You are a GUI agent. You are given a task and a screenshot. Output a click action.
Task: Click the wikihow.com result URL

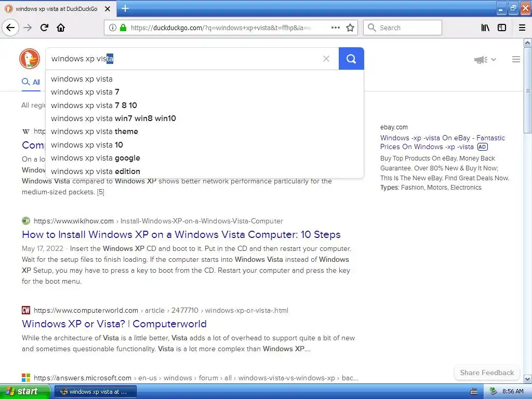pos(158,221)
